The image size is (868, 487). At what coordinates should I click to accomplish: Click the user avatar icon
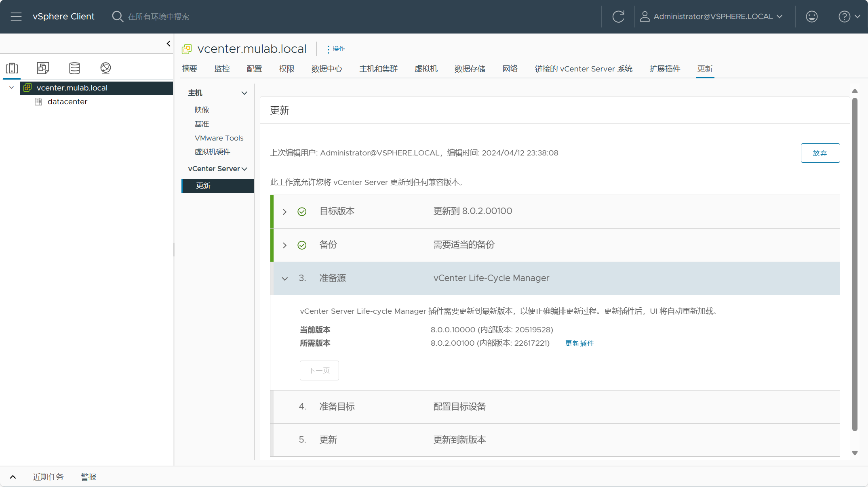(645, 17)
